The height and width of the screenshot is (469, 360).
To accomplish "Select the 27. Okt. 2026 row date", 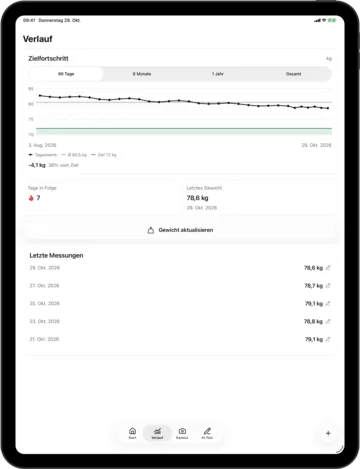I will [x=44, y=286].
